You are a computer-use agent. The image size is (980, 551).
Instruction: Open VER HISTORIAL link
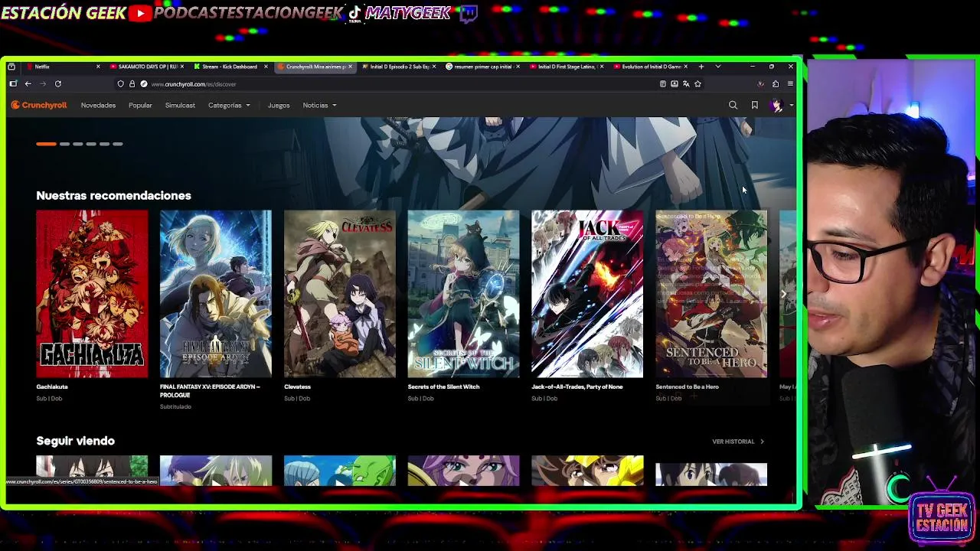[738, 442]
